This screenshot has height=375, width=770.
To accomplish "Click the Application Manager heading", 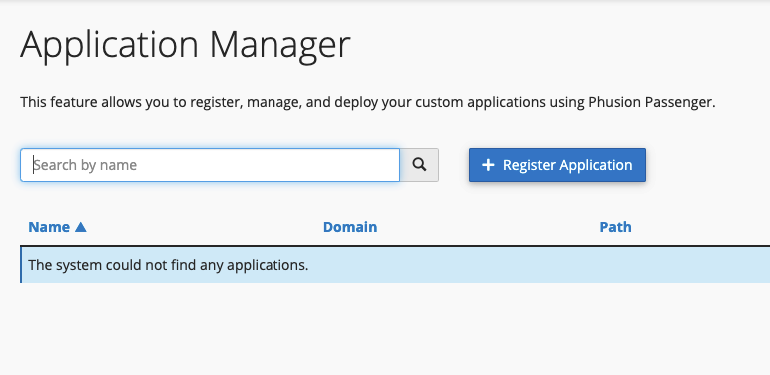I will (185, 46).
